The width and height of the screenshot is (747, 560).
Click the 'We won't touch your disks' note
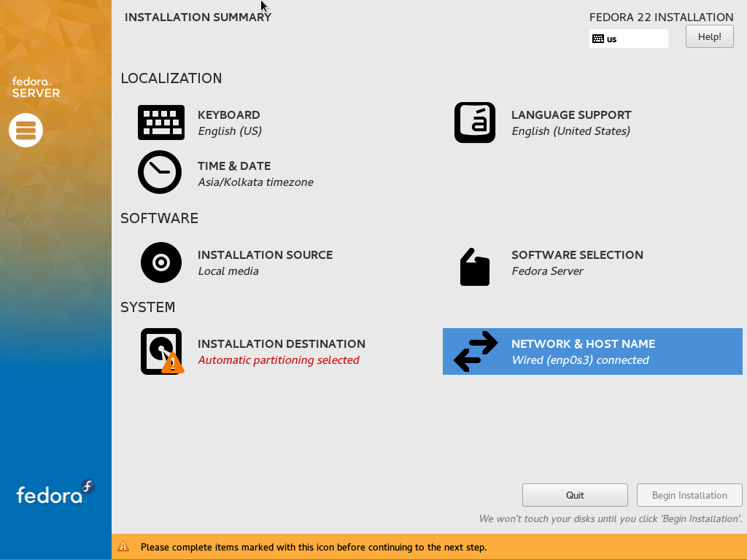(x=611, y=518)
